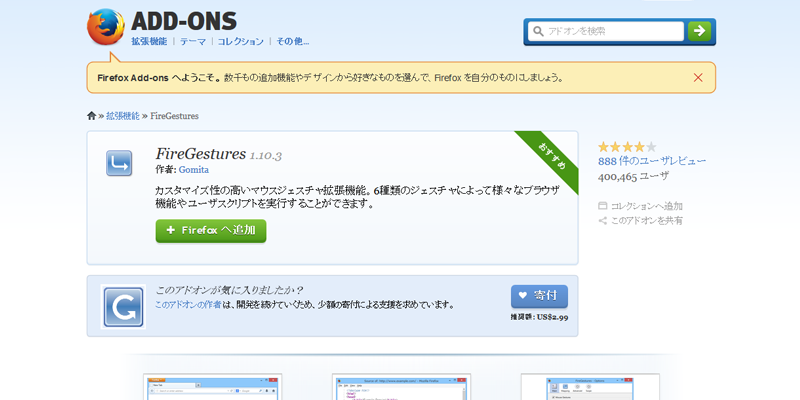Open the 拡張機能 menu item
800x400 pixels.
pyautogui.click(x=149, y=41)
